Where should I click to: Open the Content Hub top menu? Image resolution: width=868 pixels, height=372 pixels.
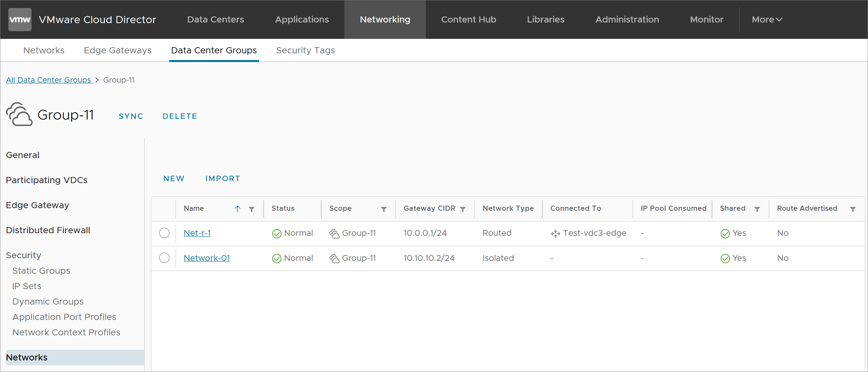468,20
